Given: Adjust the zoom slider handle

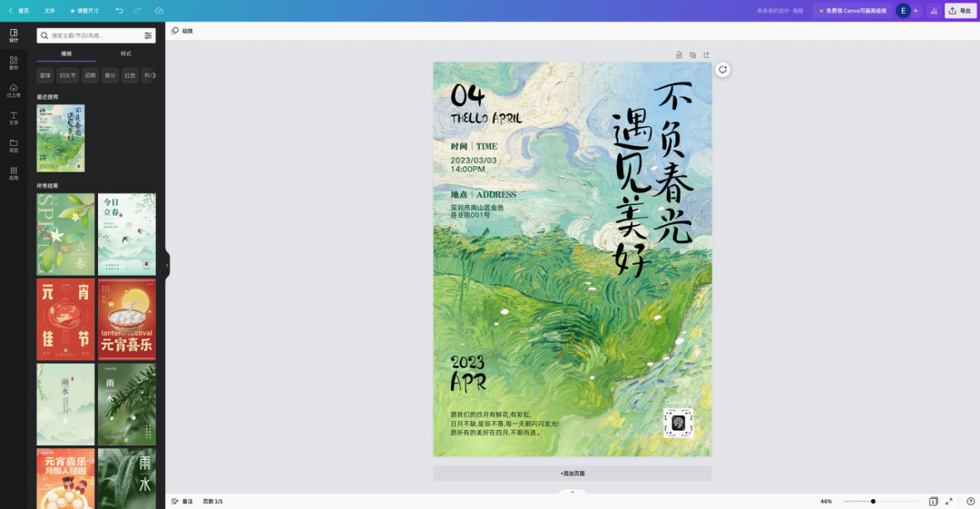Looking at the screenshot, I should [873, 501].
